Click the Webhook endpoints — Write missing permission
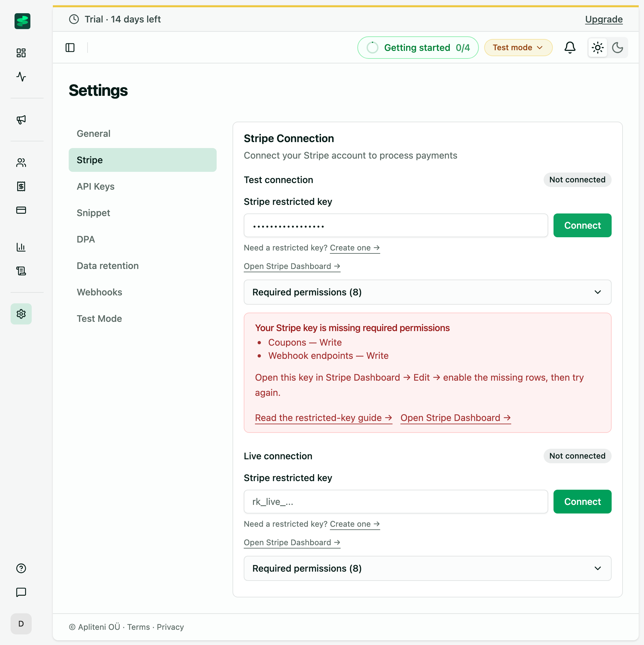The height and width of the screenshot is (645, 644). (328, 356)
